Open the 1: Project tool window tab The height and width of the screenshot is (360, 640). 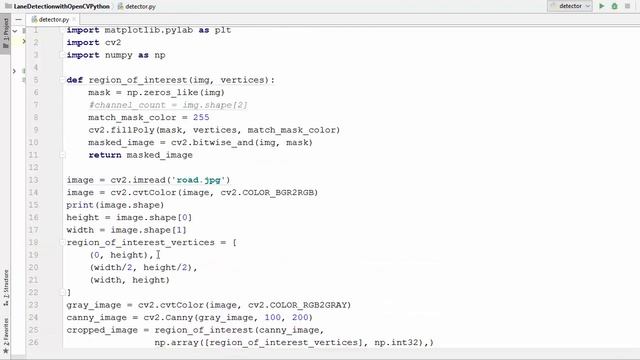[x=6, y=32]
